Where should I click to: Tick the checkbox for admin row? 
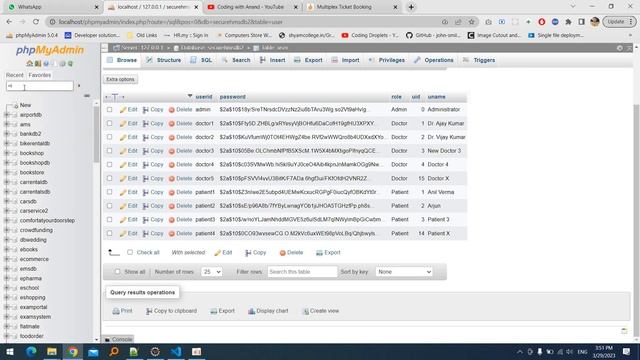(x=109, y=110)
